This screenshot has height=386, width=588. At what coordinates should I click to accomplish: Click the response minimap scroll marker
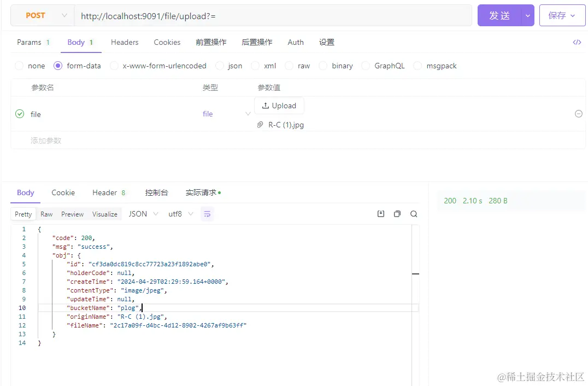[x=415, y=273]
